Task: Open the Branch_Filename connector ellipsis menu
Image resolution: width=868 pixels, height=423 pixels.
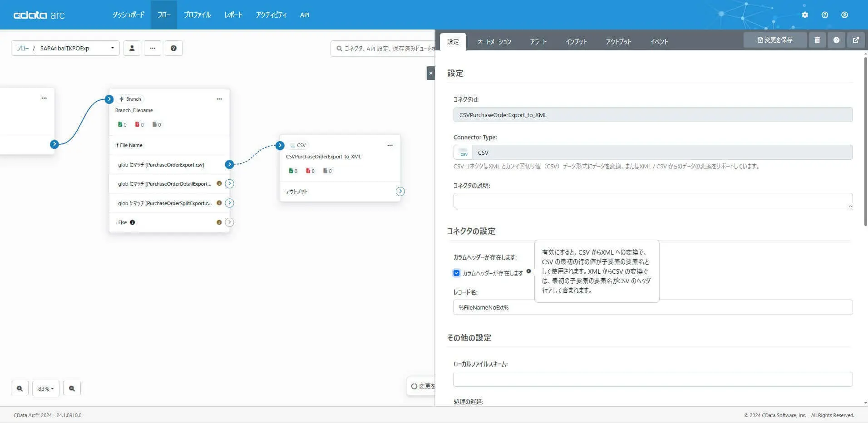Action: pos(219,99)
